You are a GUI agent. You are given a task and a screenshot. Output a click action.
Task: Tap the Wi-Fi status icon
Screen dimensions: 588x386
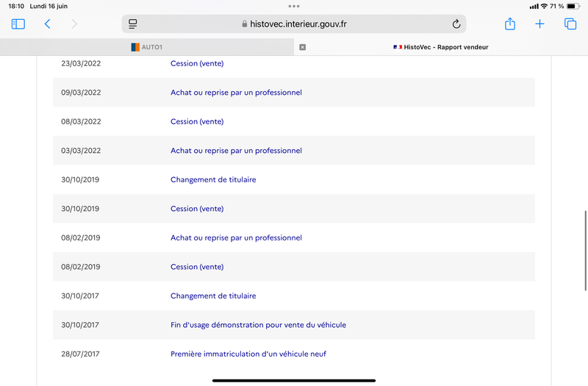544,6
